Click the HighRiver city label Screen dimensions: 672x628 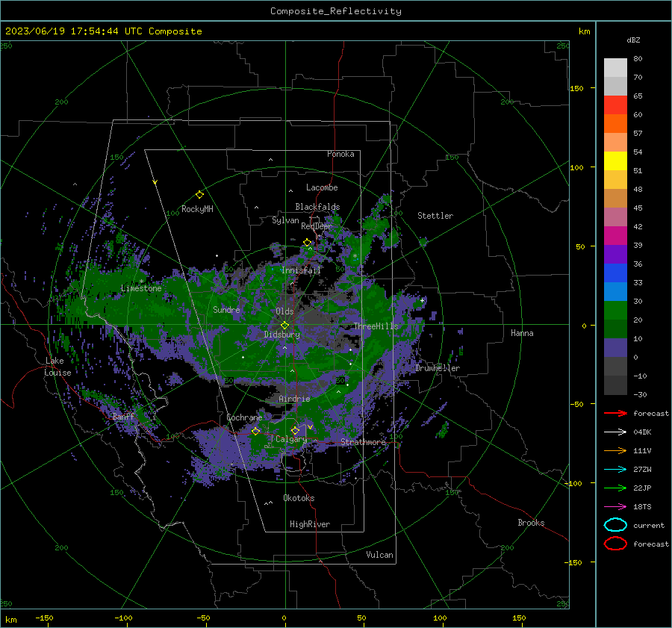click(x=310, y=524)
